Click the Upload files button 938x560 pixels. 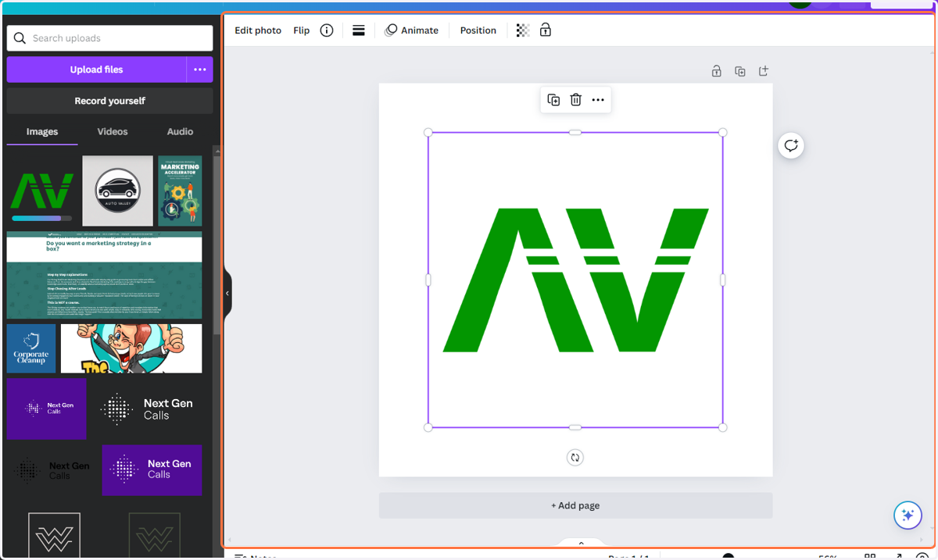point(96,70)
